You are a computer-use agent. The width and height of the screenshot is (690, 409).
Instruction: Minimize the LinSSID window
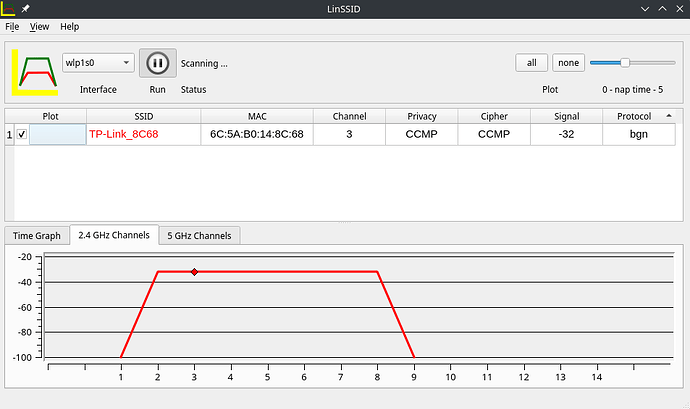pos(645,9)
